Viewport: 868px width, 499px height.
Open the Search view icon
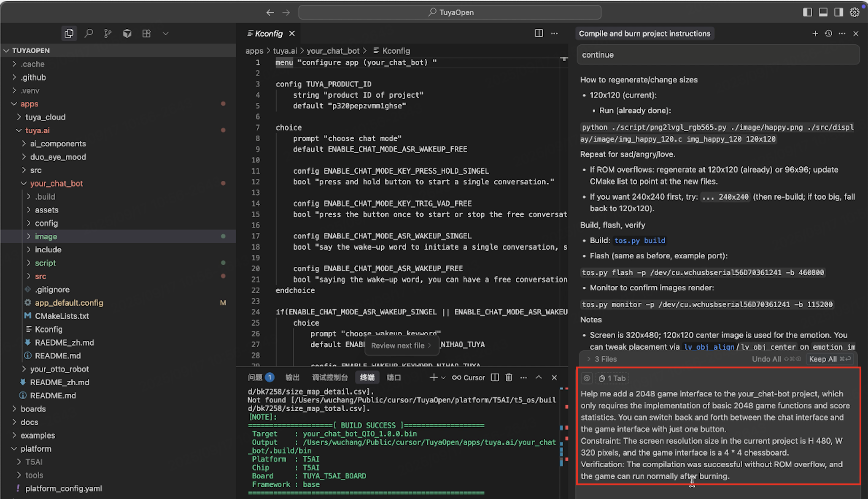(89, 33)
